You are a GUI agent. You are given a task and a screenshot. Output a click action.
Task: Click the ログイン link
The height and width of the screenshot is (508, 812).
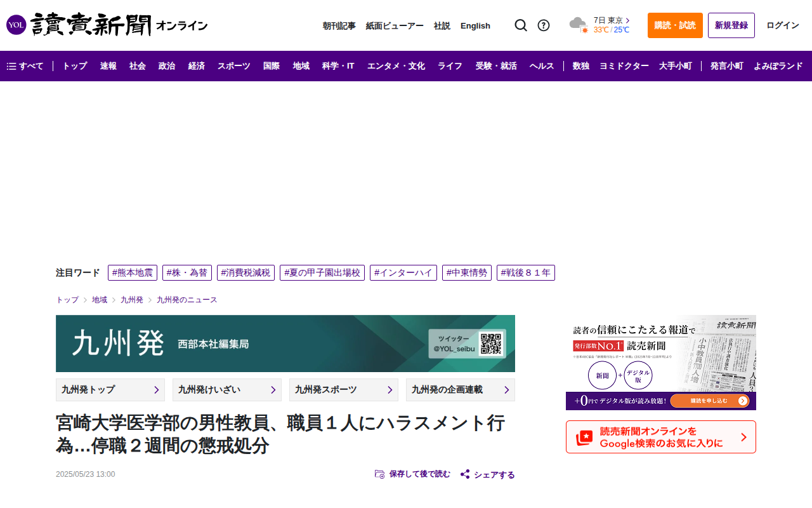click(x=783, y=25)
